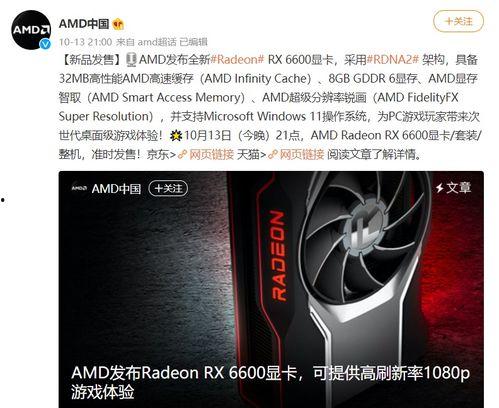Open the AMD China profile avatar
Screen dimensions: 499x408
click(x=31, y=30)
